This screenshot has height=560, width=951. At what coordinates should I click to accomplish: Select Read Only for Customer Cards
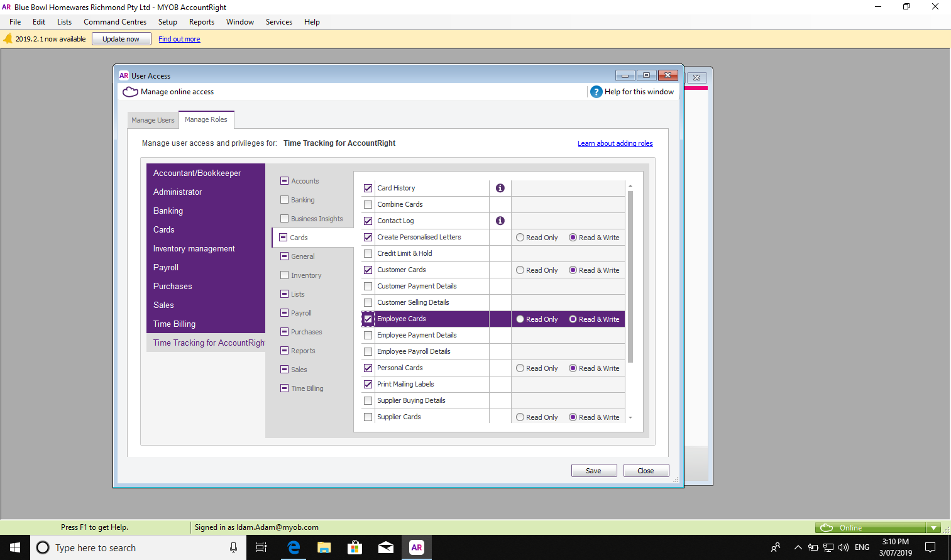click(x=520, y=270)
